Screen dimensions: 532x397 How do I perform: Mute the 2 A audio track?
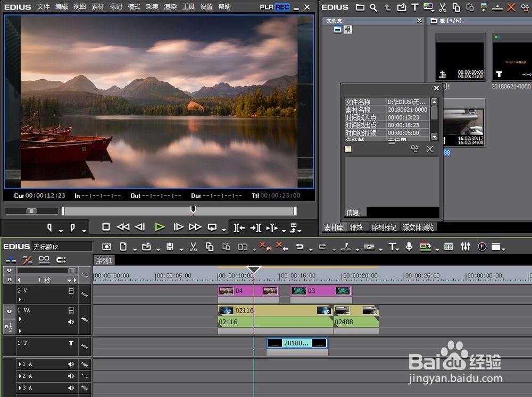(x=71, y=376)
